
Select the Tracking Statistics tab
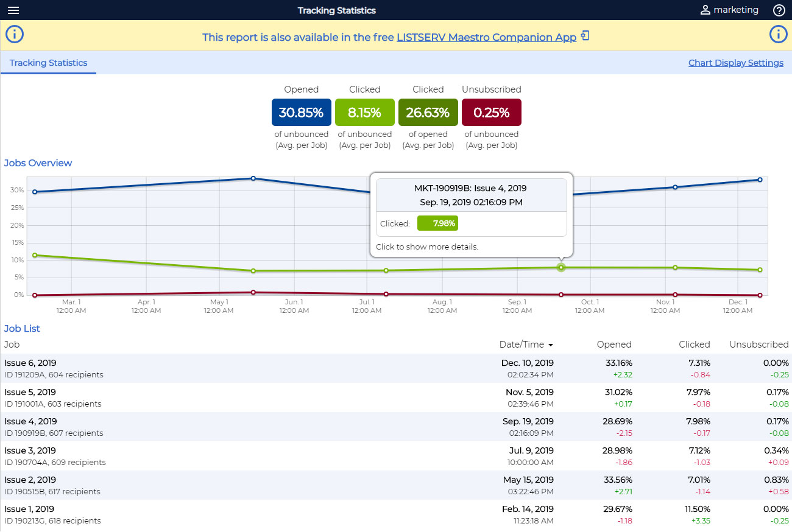[48, 63]
